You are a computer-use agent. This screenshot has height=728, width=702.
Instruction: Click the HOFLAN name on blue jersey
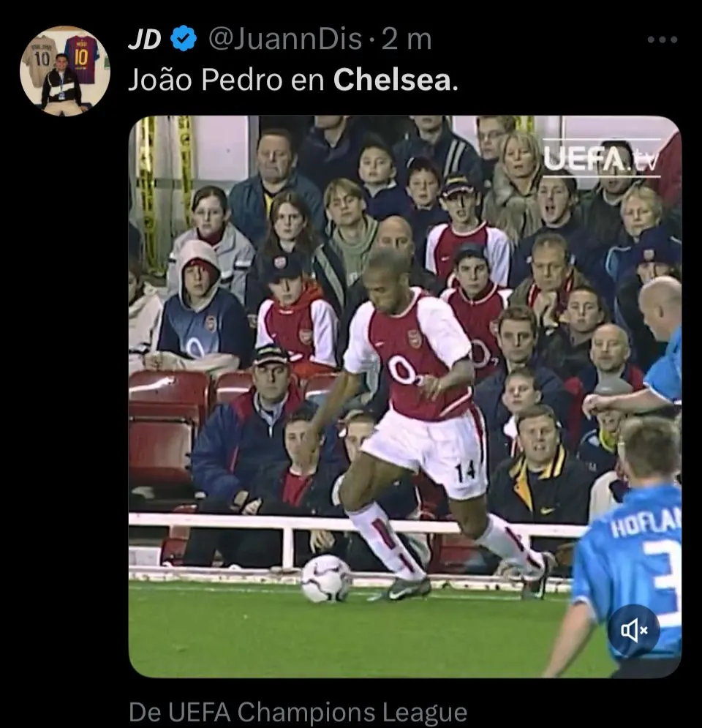pos(645,522)
